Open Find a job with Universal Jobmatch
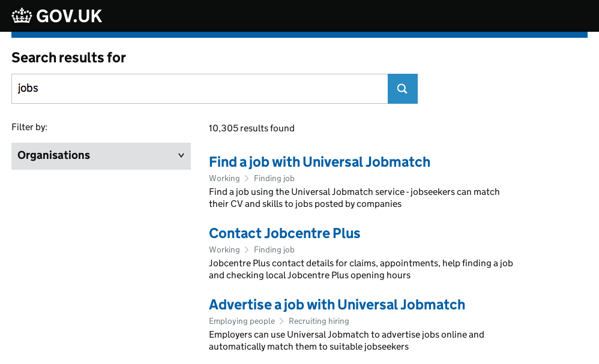The image size is (599, 364). click(319, 162)
